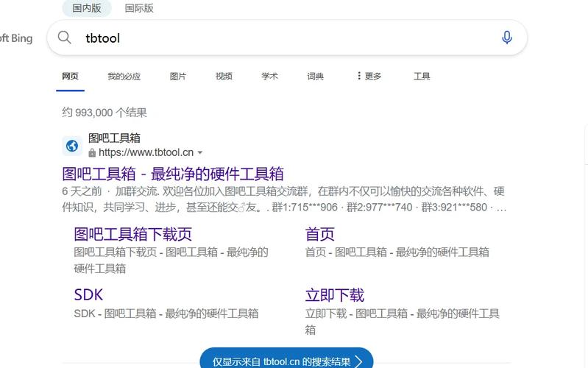Viewport: 588px width, 368px height.
Task: Click description SDK - 图吧工具箱 - 最纯净的硬件工具箱
Action: (x=166, y=314)
